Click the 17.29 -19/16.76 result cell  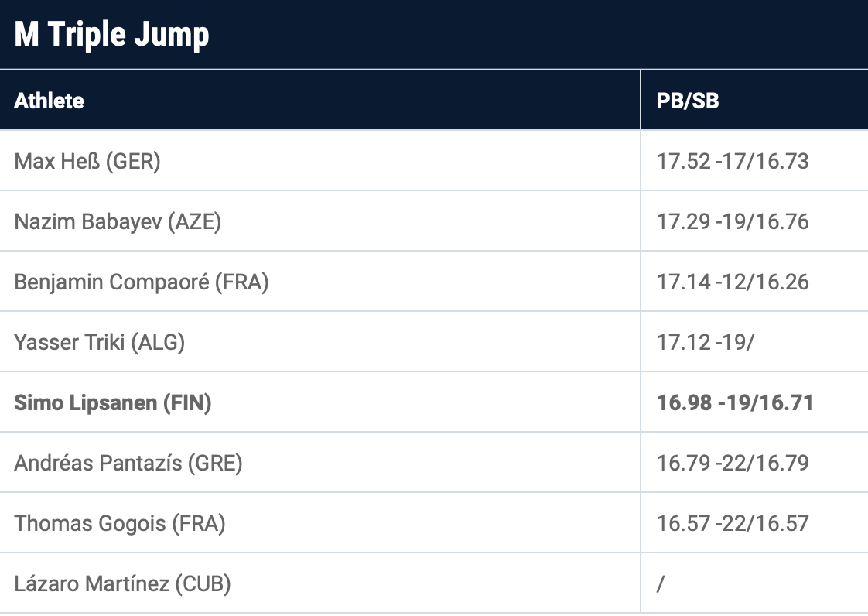point(732,221)
